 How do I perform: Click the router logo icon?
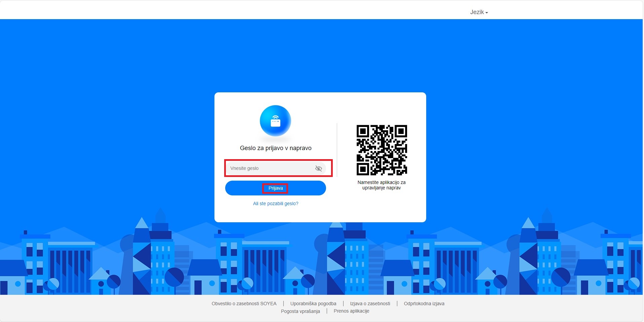(x=276, y=121)
